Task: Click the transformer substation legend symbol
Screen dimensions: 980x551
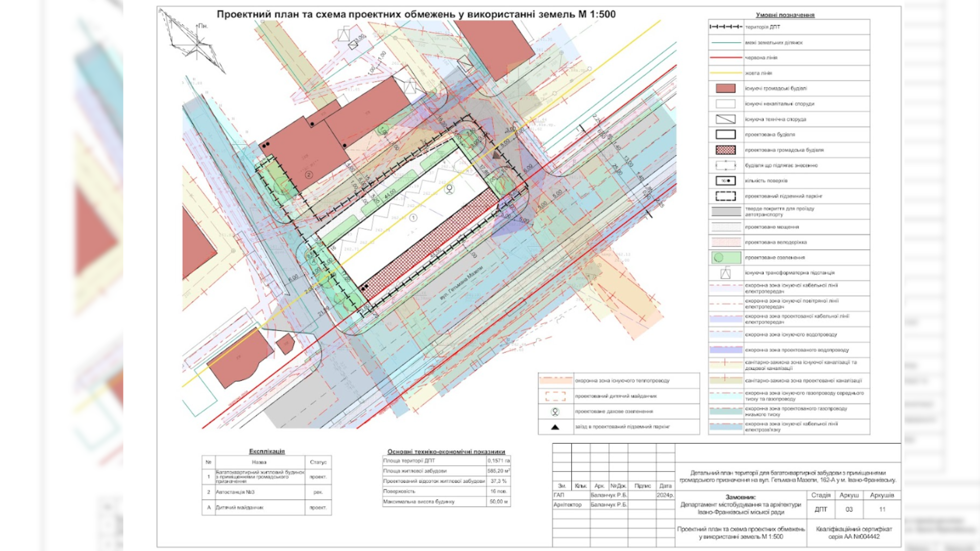Action: pos(725,273)
